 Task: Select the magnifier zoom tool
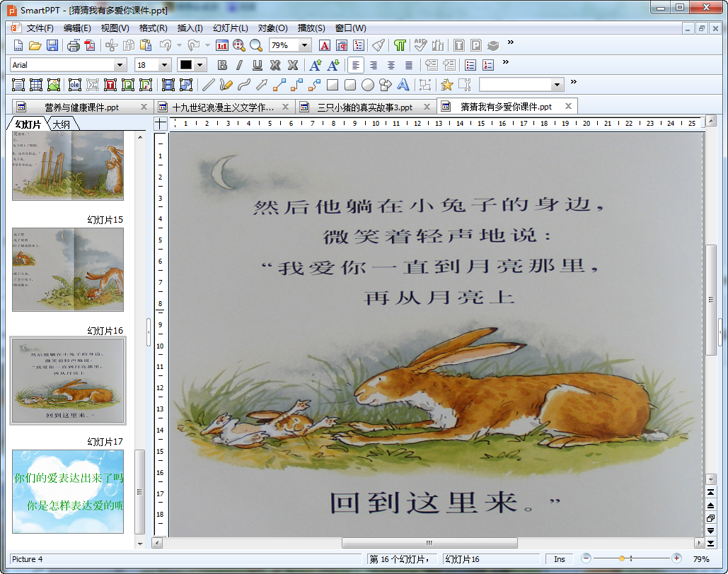click(256, 45)
